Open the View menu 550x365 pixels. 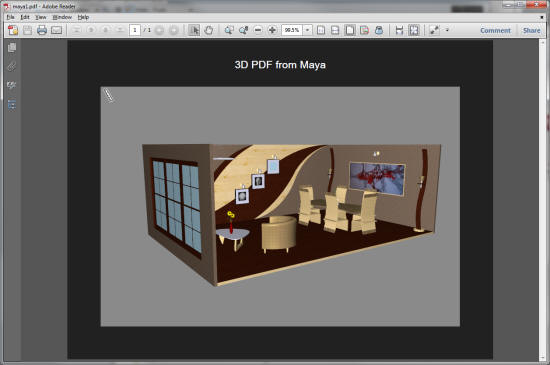pyautogui.click(x=41, y=17)
